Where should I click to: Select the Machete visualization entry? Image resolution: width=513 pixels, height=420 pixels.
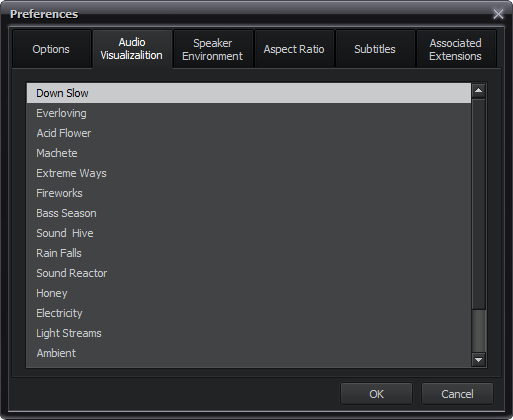[249, 153]
